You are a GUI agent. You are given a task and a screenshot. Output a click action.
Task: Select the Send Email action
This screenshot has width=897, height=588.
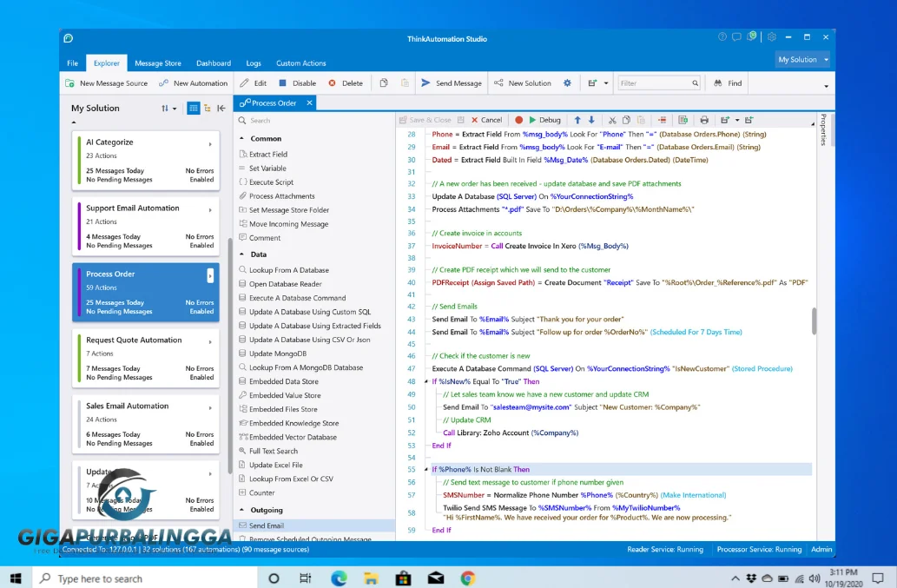pyautogui.click(x=314, y=525)
